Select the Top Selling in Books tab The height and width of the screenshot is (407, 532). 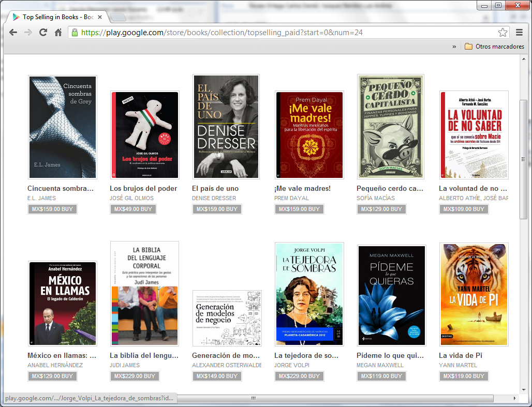[57, 17]
